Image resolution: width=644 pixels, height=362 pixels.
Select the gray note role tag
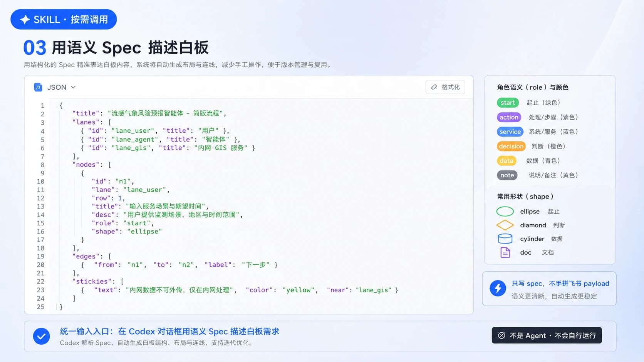point(507,175)
